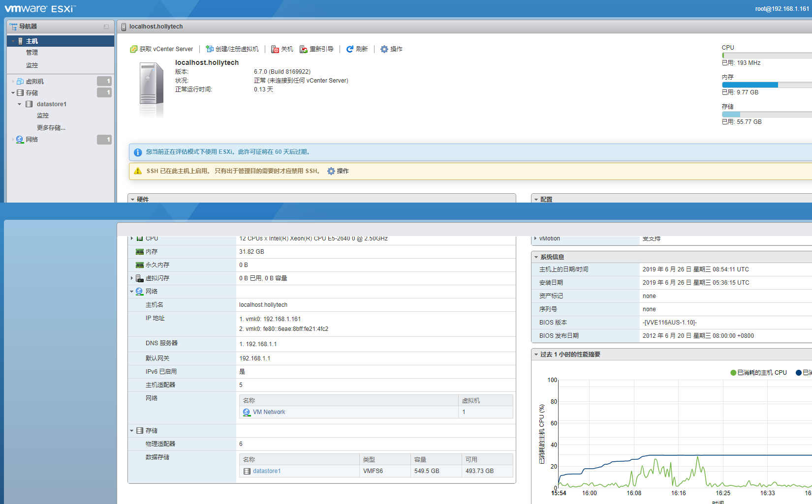Click the large server thumbnail image

click(x=152, y=89)
